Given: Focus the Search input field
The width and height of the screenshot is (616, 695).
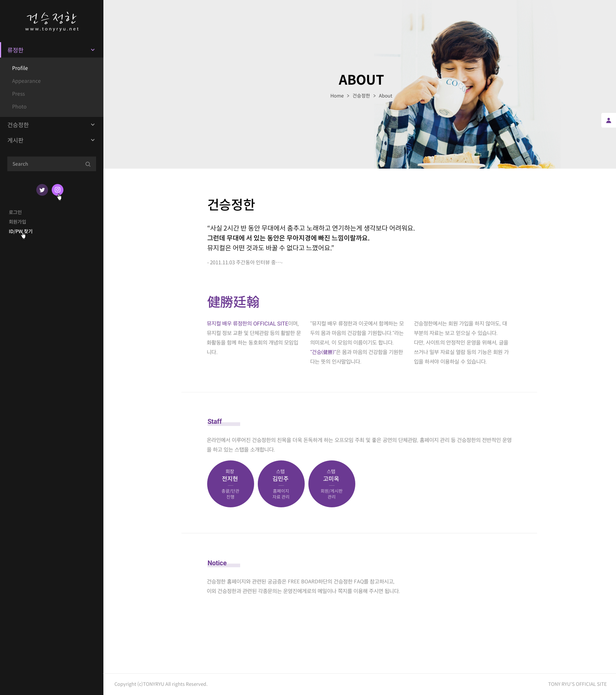Looking at the screenshot, I should pyautogui.click(x=46, y=164).
